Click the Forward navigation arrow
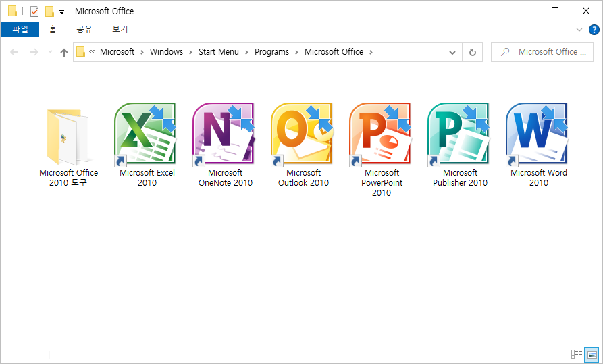This screenshot has height=364, width=603. tap(34, 52)
